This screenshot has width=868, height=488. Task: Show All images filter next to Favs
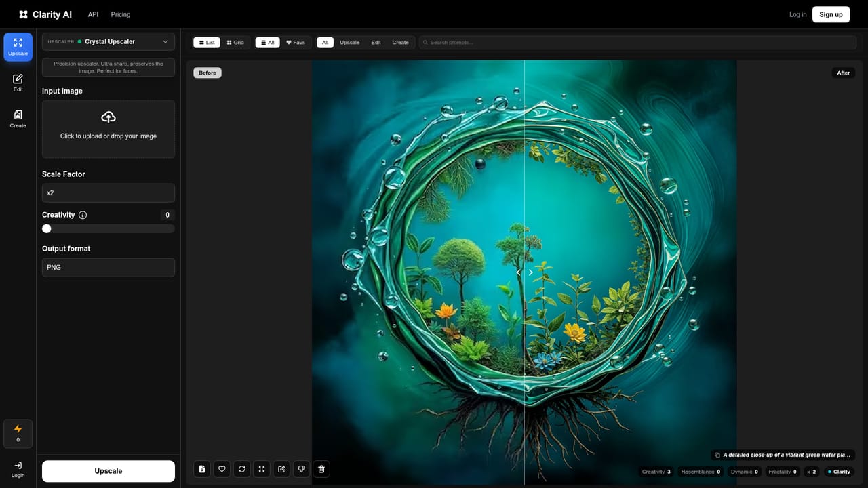coord(267,43)
